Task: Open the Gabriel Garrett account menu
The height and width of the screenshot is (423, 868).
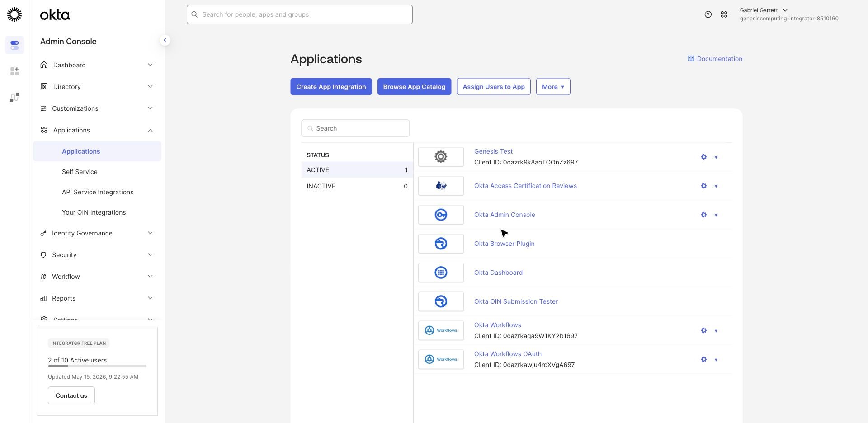Action: [x=789, y=14]
